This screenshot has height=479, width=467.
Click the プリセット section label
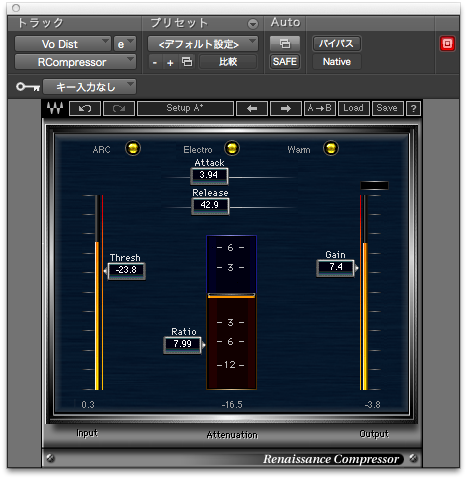coord(179,23)
